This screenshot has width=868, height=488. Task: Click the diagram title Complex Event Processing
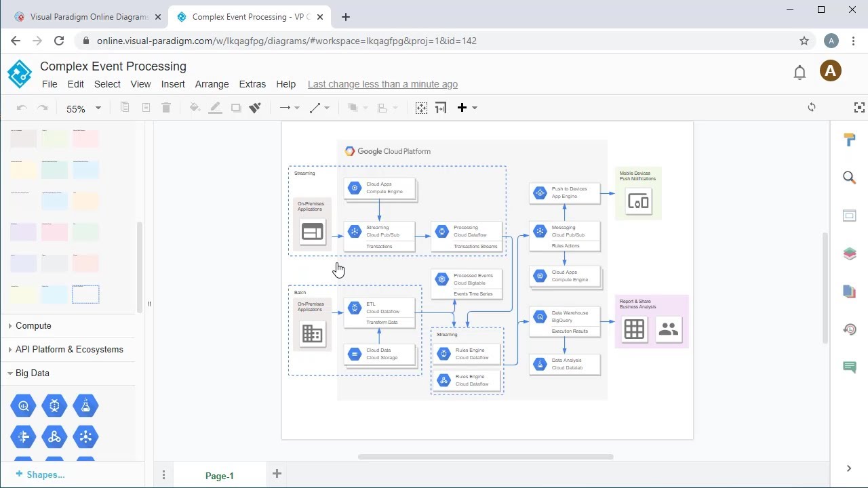click(113, 66)
